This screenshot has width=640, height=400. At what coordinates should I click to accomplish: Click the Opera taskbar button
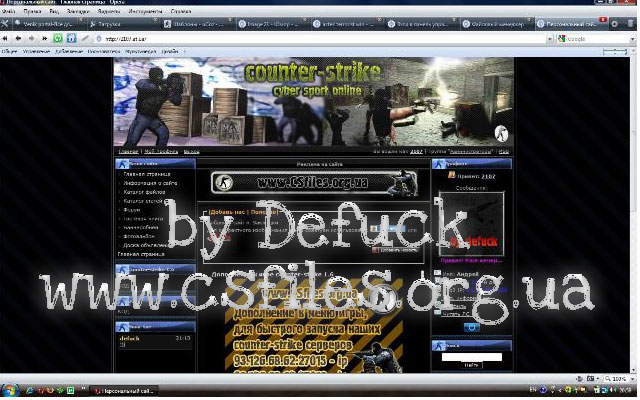(123, 391)
